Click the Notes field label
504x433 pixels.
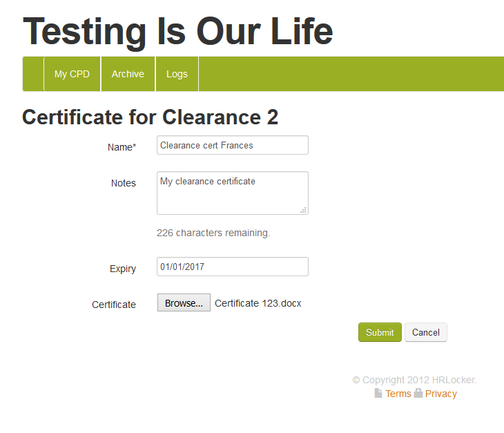pyautogui.click(x=124, y=183)
